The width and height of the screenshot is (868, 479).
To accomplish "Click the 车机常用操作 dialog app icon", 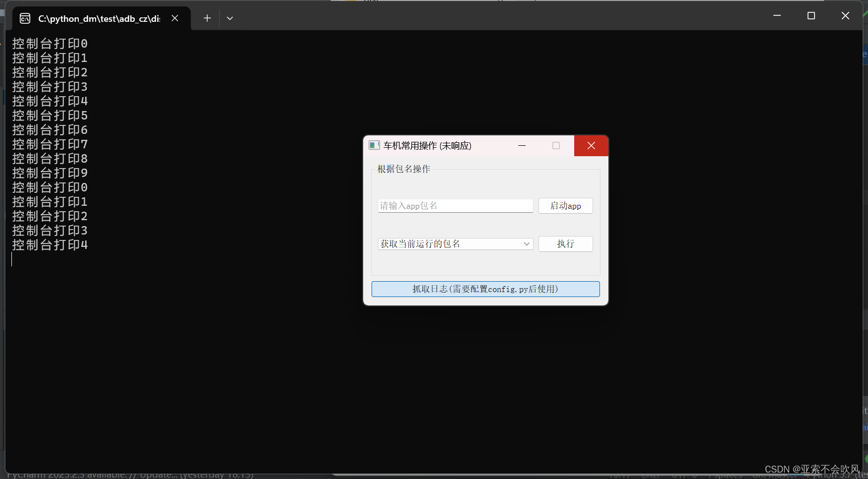I will click(374, 145).
